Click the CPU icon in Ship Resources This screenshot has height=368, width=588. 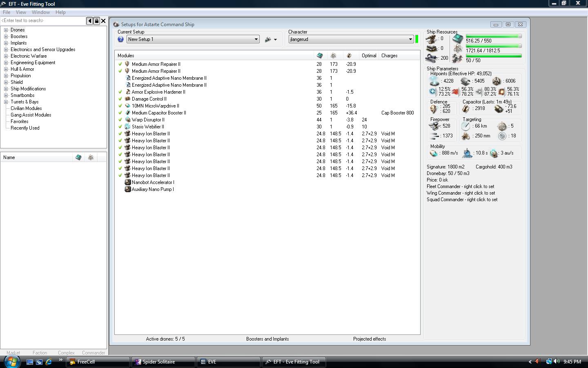coord(458,39)
